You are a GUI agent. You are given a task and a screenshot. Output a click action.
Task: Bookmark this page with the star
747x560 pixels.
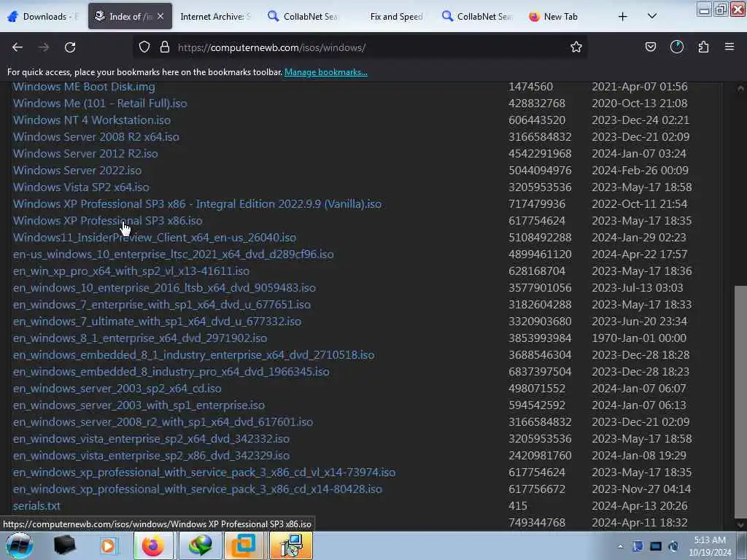(x=576, y=47)
